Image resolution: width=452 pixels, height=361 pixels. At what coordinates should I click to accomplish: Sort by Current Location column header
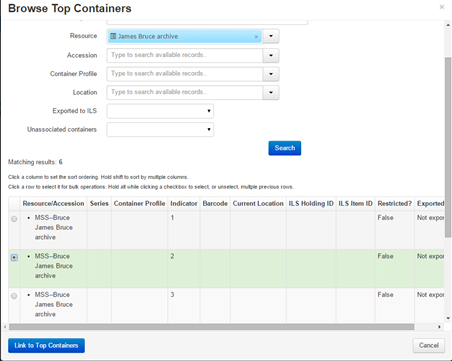[x=258, y=204]
